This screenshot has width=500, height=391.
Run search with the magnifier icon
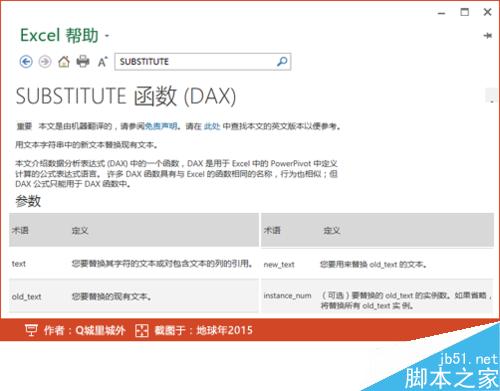tap(282, 62)
